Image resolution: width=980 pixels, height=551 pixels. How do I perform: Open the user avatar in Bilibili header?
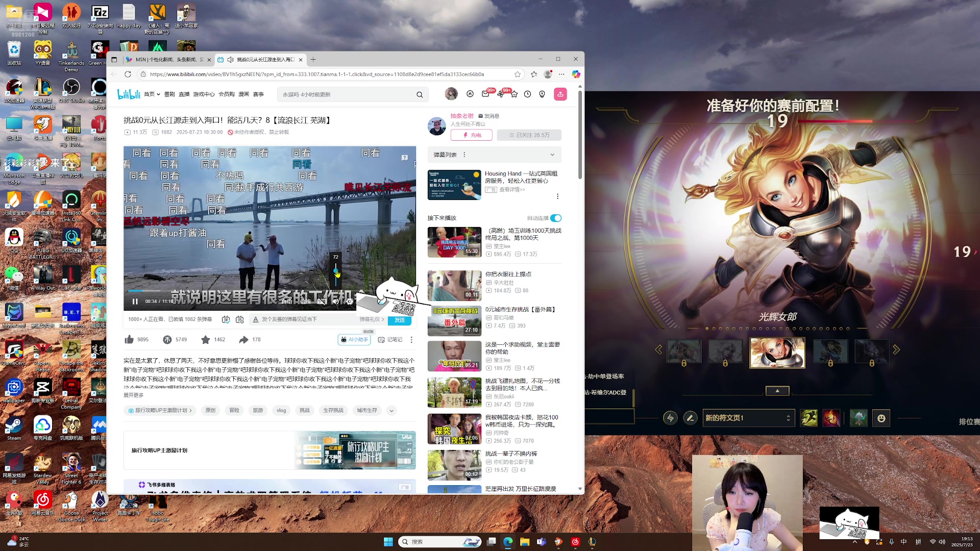(451, 94)
